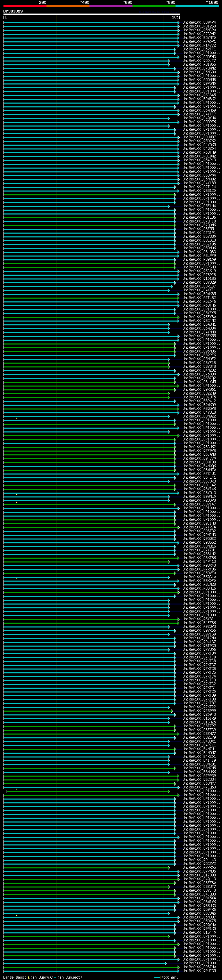222x980 pixels.
Task: Select the UniRef100_B4P413 hit label
Action: point(199,561)
